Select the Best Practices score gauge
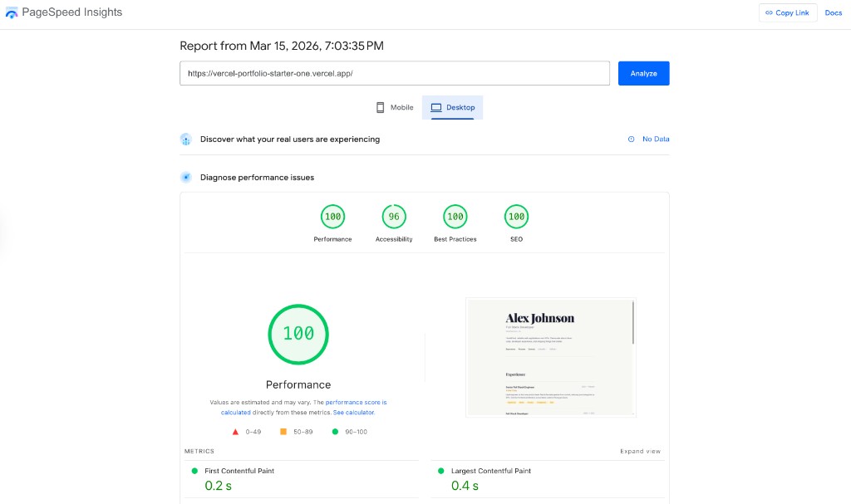 pyautogui.click(x=455, y=218)
